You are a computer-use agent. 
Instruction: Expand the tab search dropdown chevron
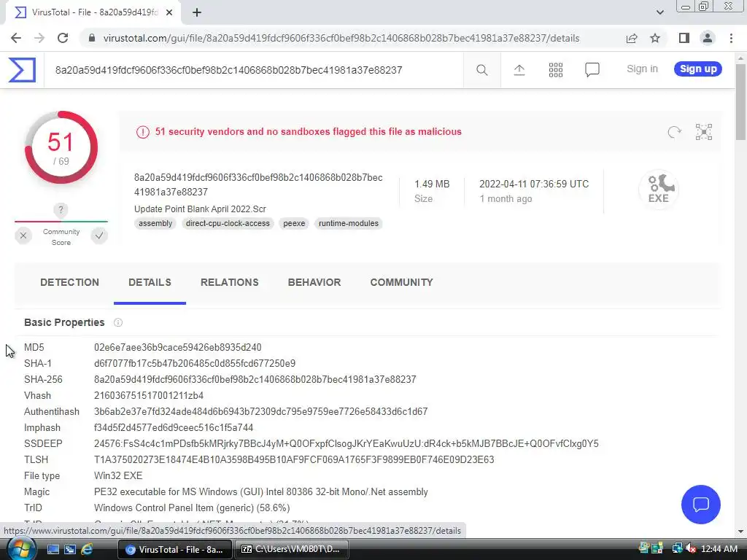pos(659,12)
